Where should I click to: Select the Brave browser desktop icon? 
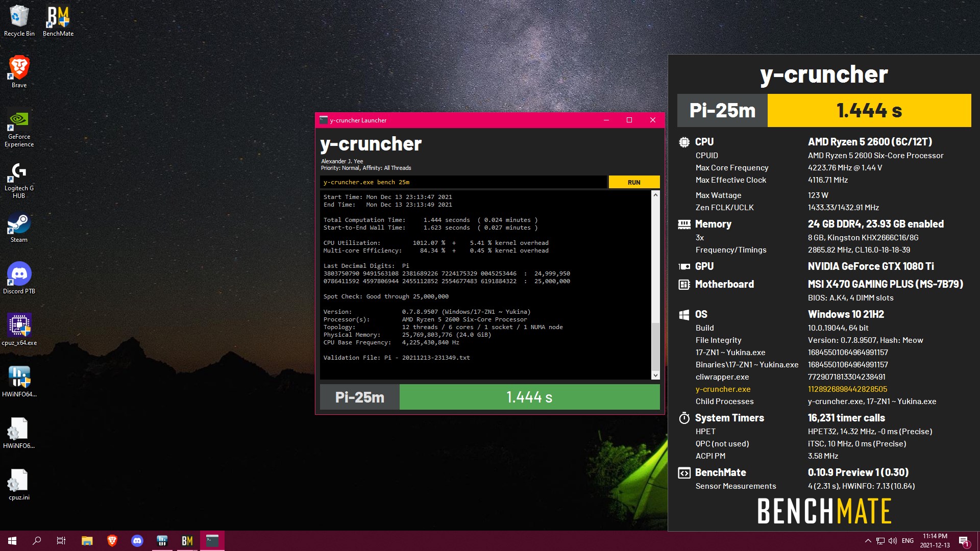(x=19, y=72)
